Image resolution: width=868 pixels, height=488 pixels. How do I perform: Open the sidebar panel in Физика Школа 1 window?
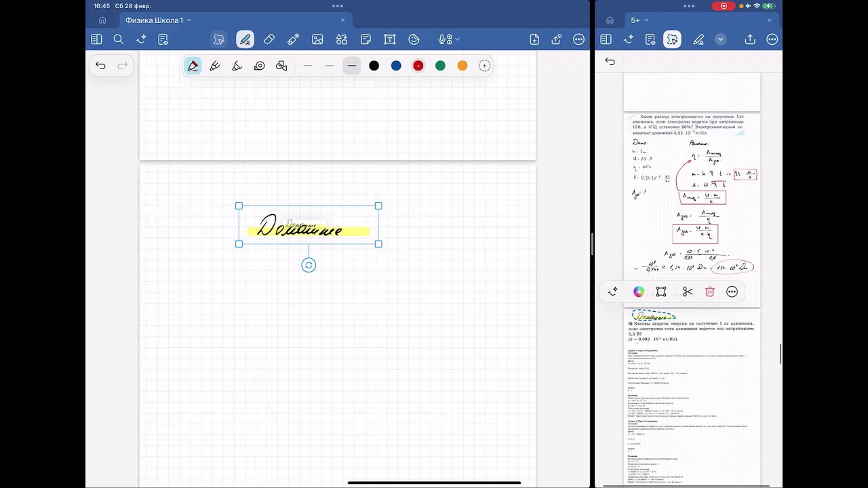[96, 39]
